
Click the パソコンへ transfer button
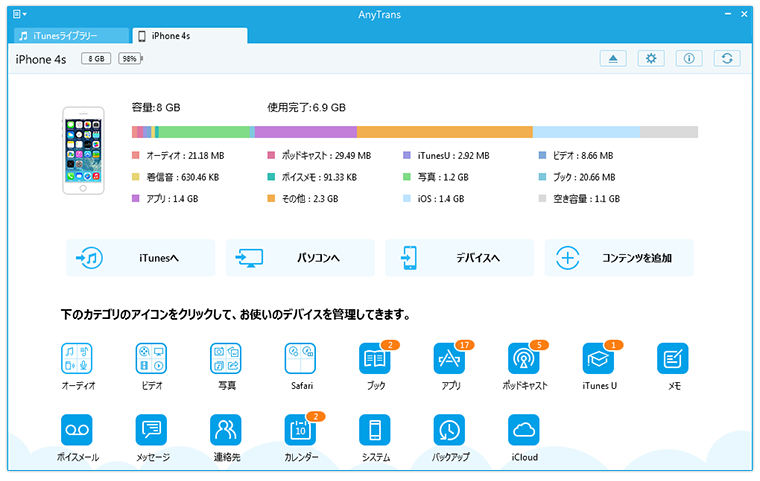pos(300,258)
